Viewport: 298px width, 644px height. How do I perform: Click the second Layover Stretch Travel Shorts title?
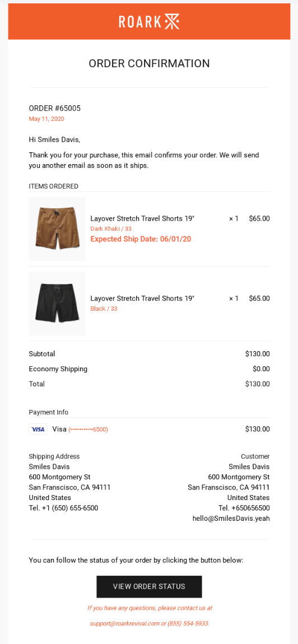click(142, 298)
